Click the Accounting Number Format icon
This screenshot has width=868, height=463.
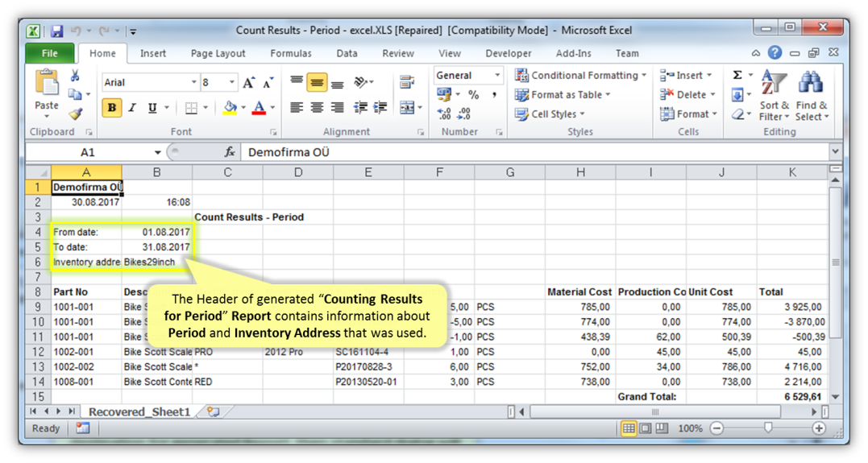443,95
